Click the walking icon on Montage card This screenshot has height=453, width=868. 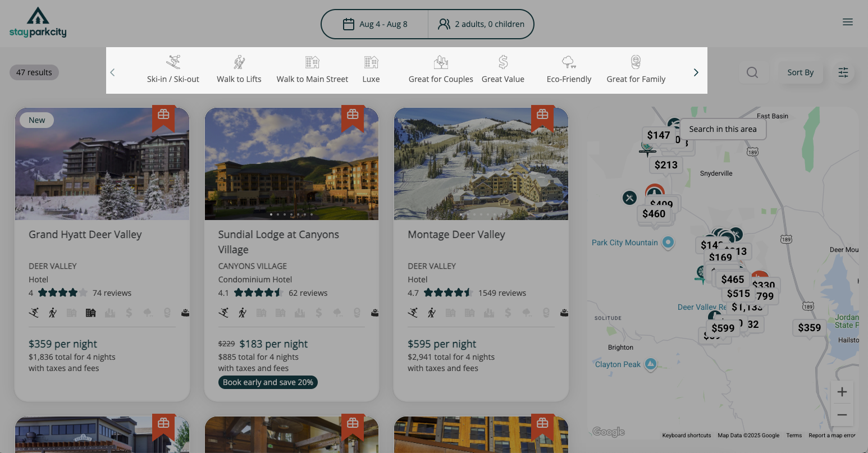(432, 313)
